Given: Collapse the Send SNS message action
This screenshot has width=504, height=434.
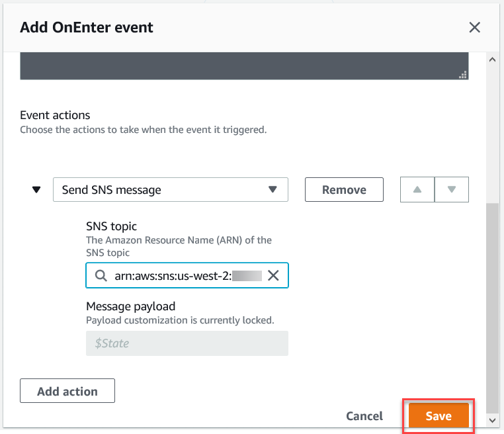Looking at the screenshot, I should pos(36,190).
